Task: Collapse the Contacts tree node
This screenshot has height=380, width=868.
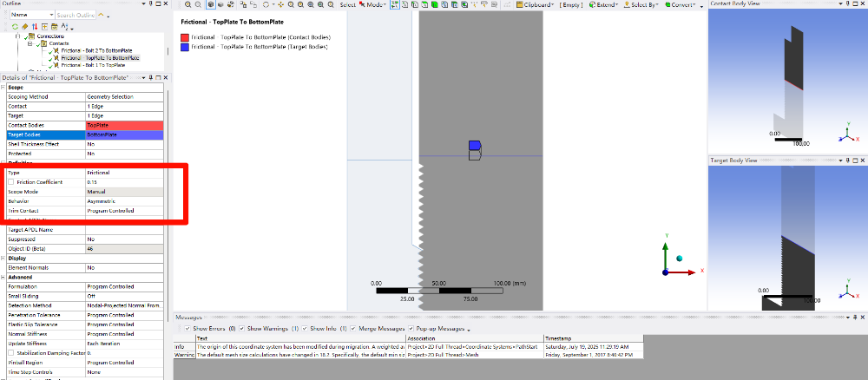Action: 30,43
